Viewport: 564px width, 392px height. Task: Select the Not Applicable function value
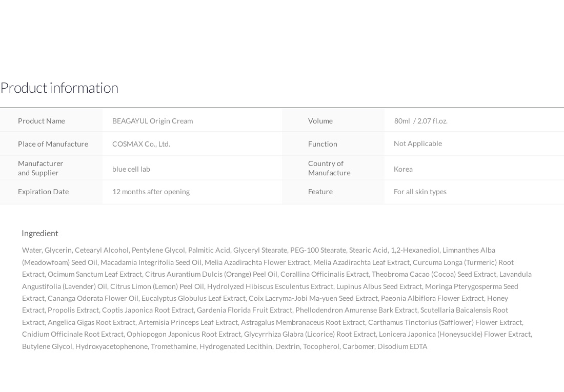pyautogui.click(x=418, y=143)
